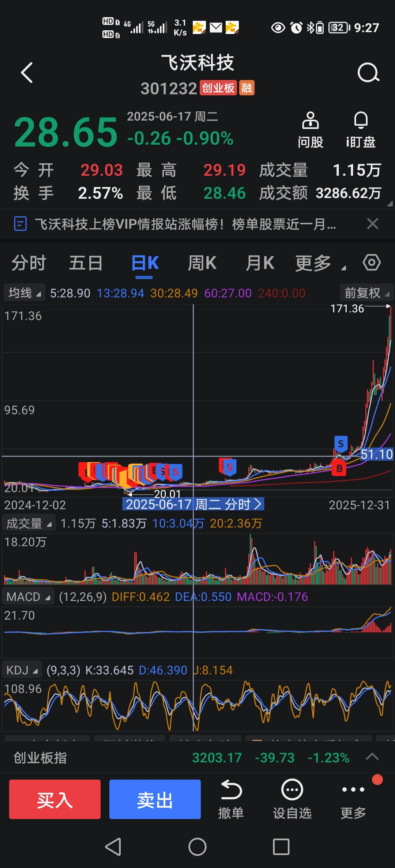Tap the stock code 301232
Screen dimensions: 395x868
(169, 88)
